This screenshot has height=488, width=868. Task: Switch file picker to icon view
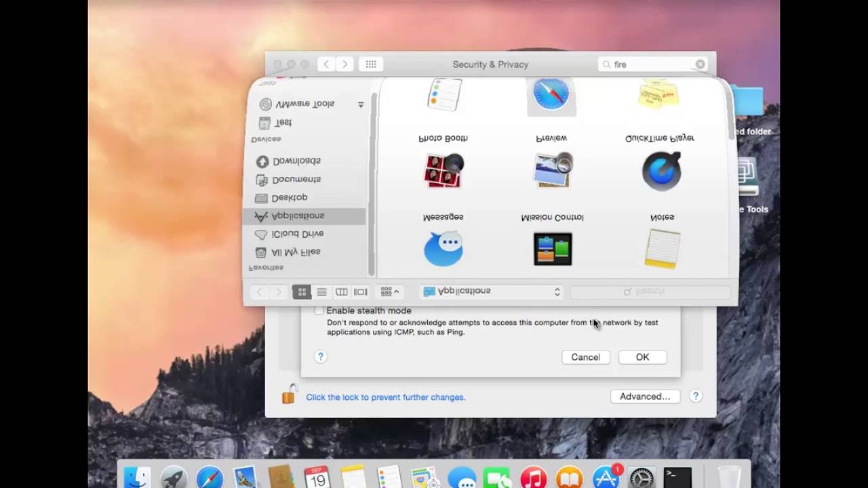pos(302,291)
